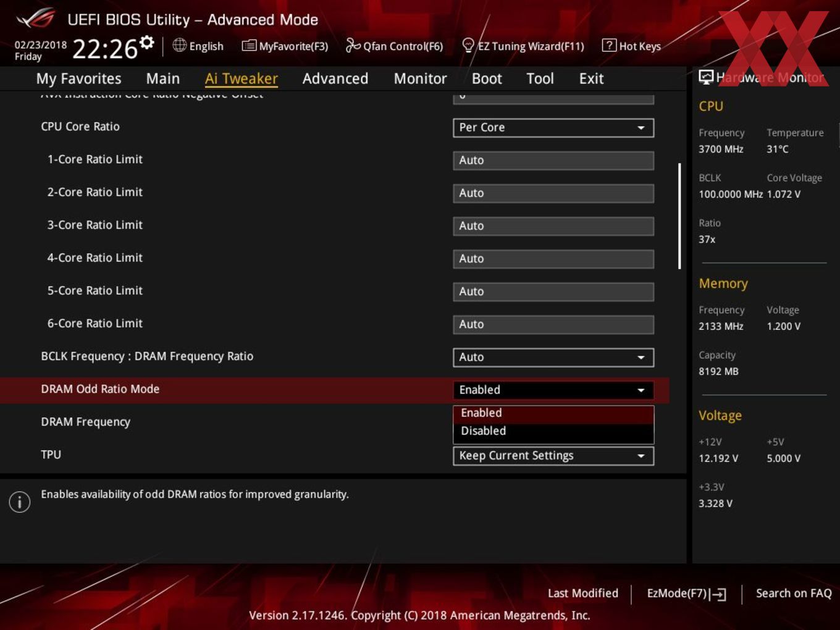
Task: Open the clock settings gear icon
Action: pyautogui.click(x=147, y=42)
